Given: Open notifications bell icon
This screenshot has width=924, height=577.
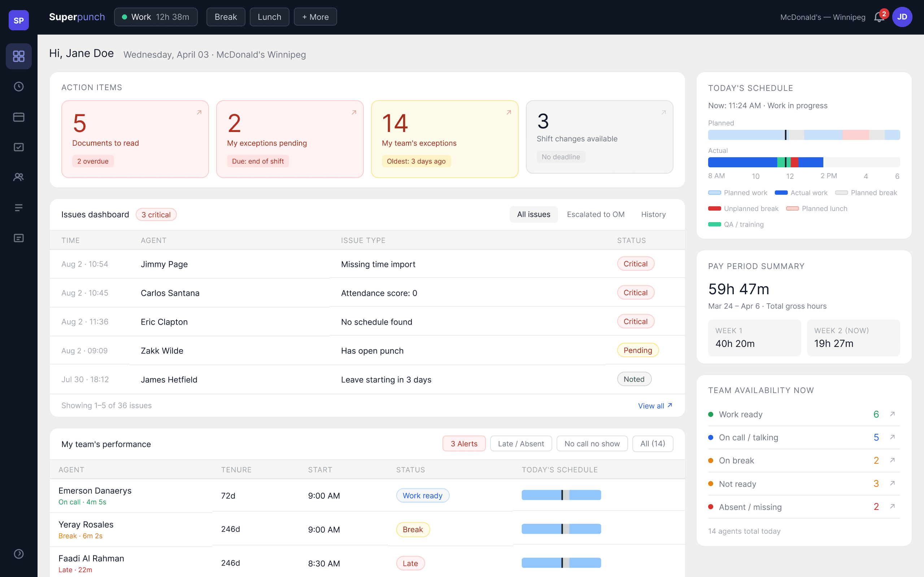Looking at the screenshot, I should 879,17.
